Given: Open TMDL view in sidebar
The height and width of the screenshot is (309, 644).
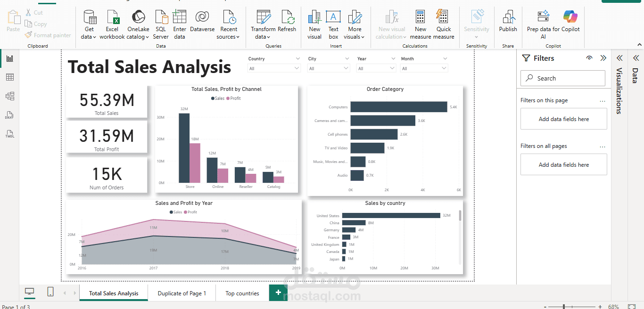Looking at the screenshot, I should point(9,134).
